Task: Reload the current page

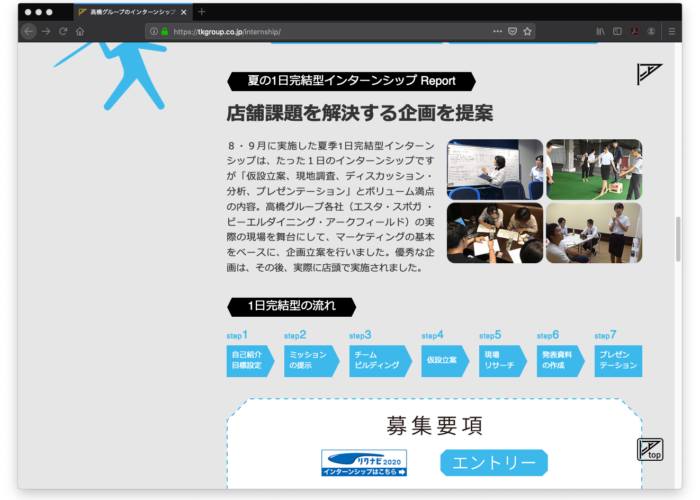Action: (x=63, y=31)
